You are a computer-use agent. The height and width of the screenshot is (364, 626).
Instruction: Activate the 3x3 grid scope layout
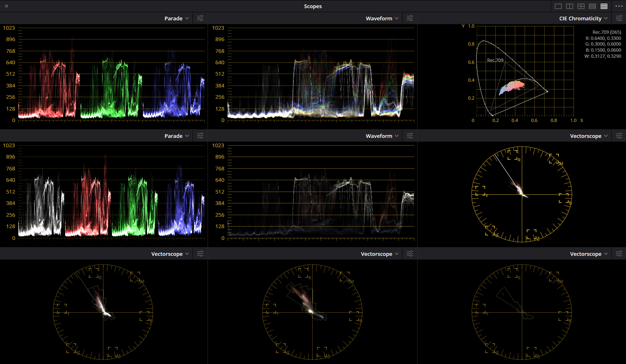[x=604, y=6]
